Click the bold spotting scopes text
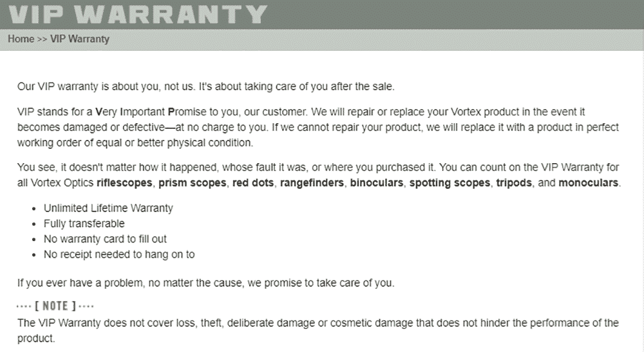Image resolution: width=644 pixels, height=352 pixels. [x=450, y=182]
